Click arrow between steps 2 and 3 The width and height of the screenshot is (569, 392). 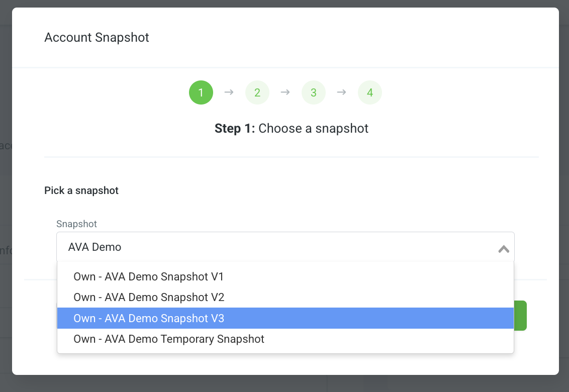tap(285, 92)
